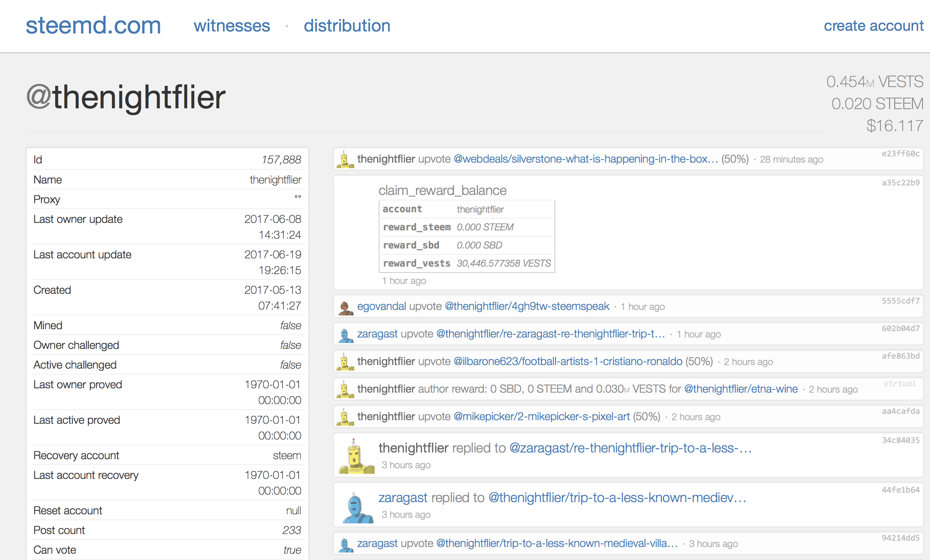Click large yellow robot avatar in thenightflier reply

(356, 456)
